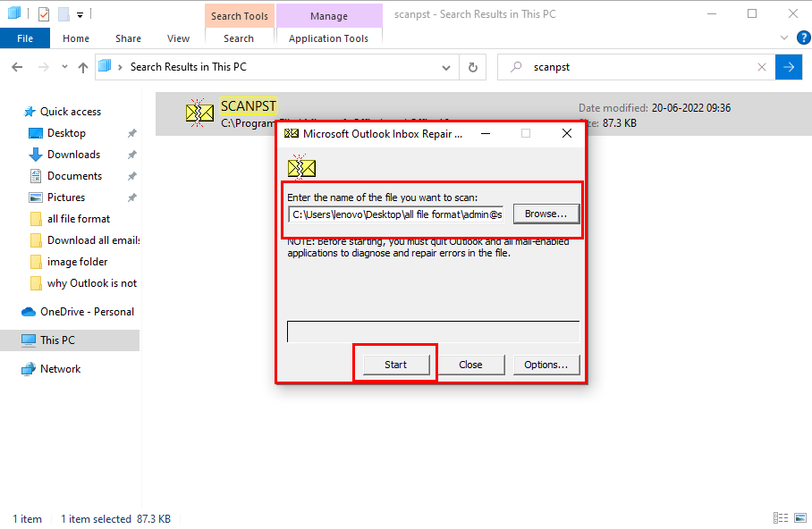Click the New Folder icon in title bar
Image resolution: width=812 pixels, height=529 pixels.
pos(63,14)
